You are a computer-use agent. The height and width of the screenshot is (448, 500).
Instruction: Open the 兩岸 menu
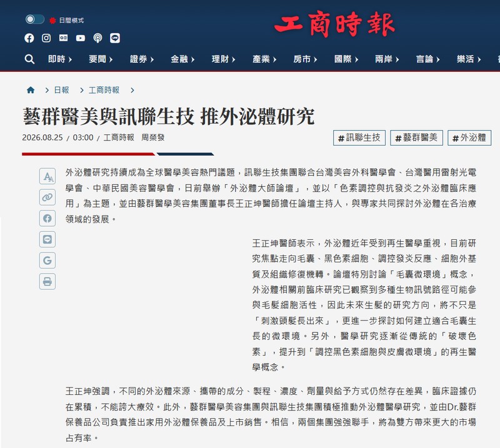(x=387, y=59)
